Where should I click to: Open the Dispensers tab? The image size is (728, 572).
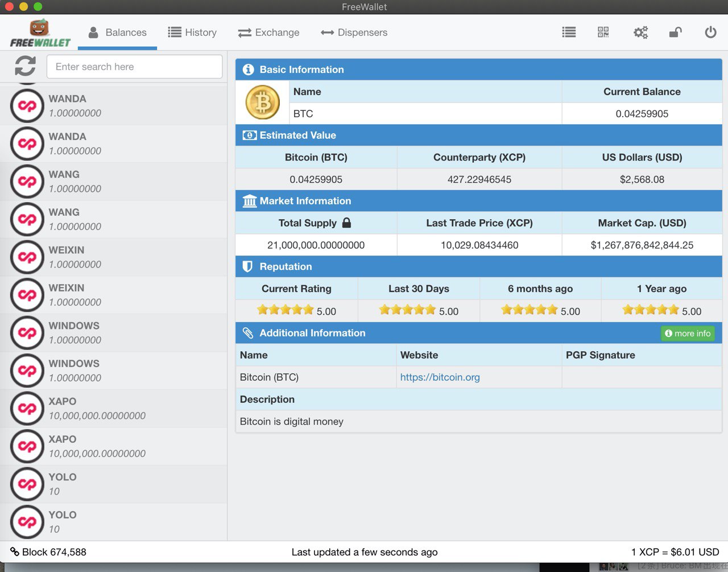[x=354, y=32]
